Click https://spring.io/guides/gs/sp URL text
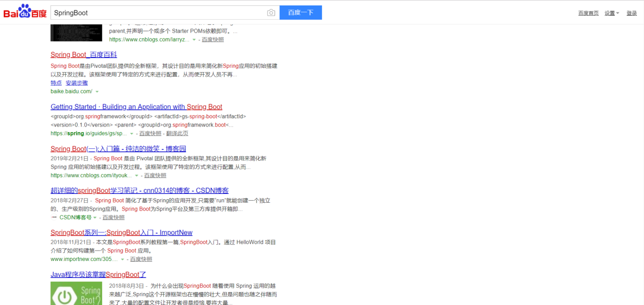The height and width of the screenshot is (305, 644). coord(89,133)
